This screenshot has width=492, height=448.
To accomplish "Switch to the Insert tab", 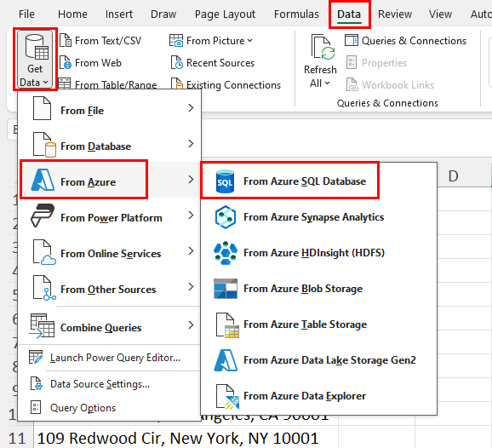I will 119,14.
